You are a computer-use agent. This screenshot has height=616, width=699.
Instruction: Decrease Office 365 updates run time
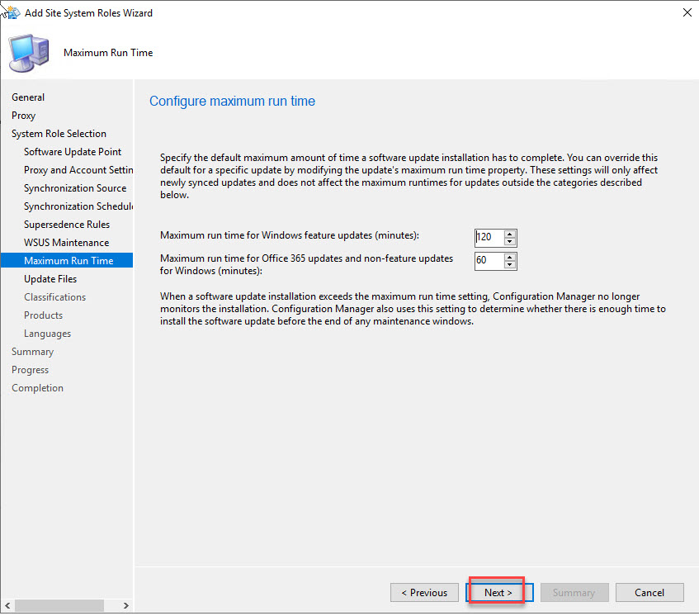point(510,265)
